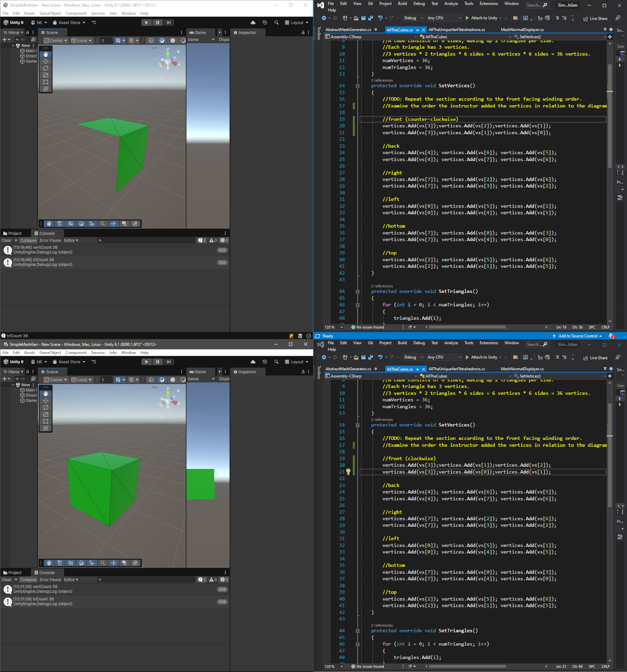Click Navigate Backward in bottom Visual Studio toolbar

click(x=324, y=357)
